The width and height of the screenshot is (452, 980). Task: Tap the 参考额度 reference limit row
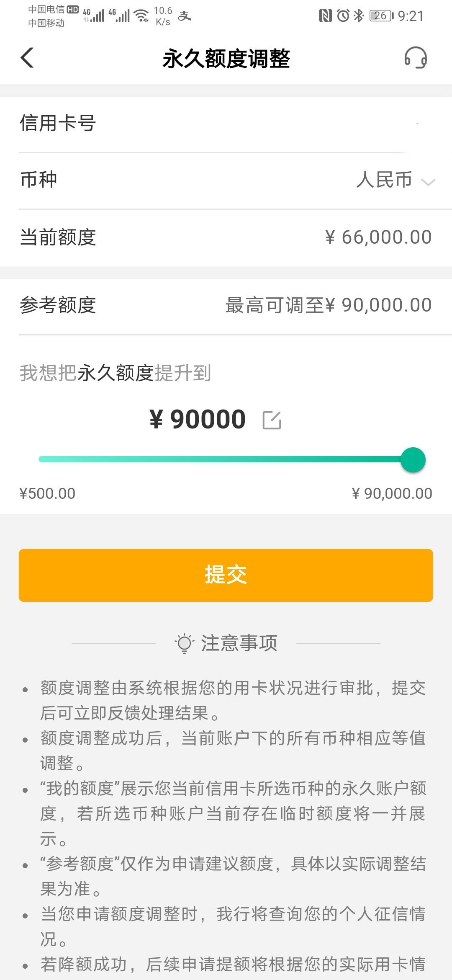pos(226,306)
